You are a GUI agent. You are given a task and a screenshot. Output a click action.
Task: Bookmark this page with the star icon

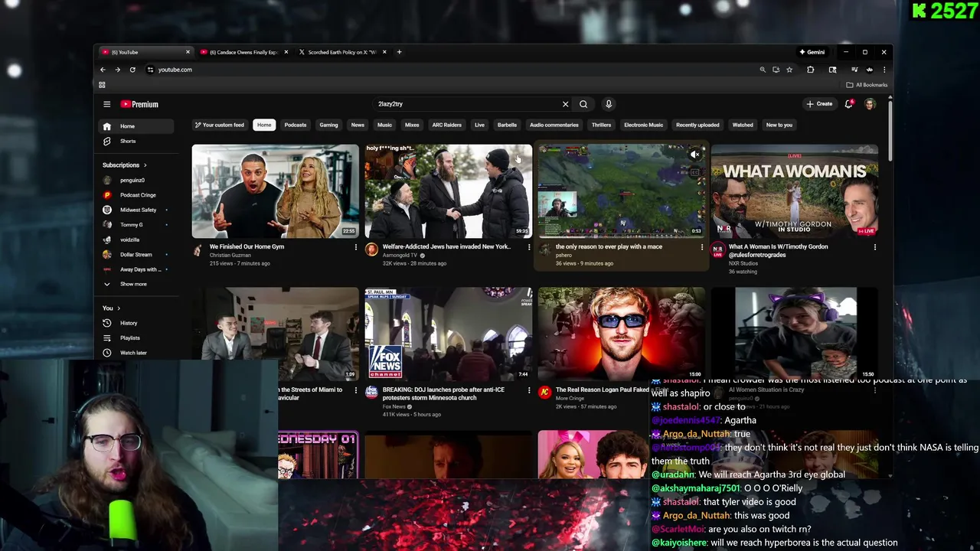click(x=789, y=70)
